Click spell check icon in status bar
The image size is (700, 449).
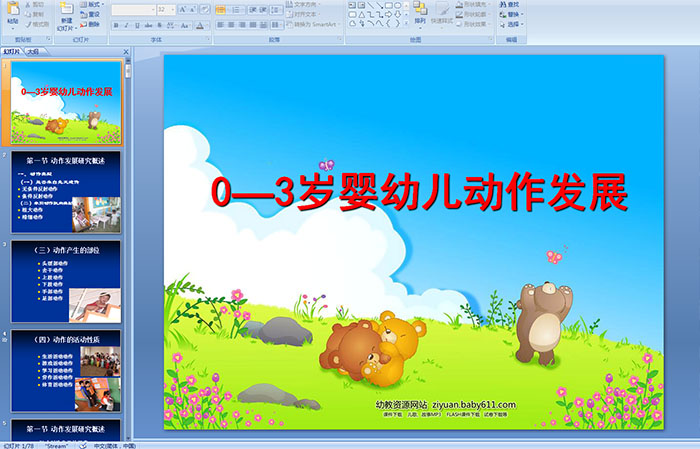(83, 445)
